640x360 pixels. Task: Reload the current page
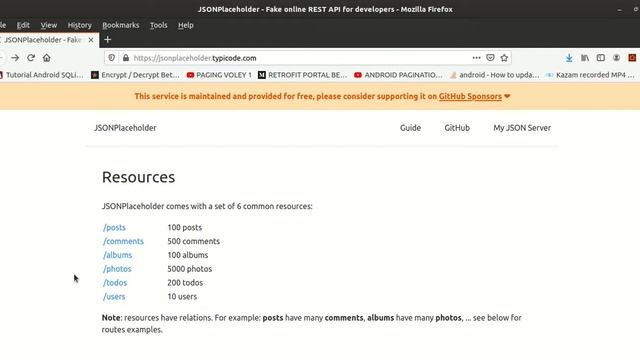click(31, 58)
